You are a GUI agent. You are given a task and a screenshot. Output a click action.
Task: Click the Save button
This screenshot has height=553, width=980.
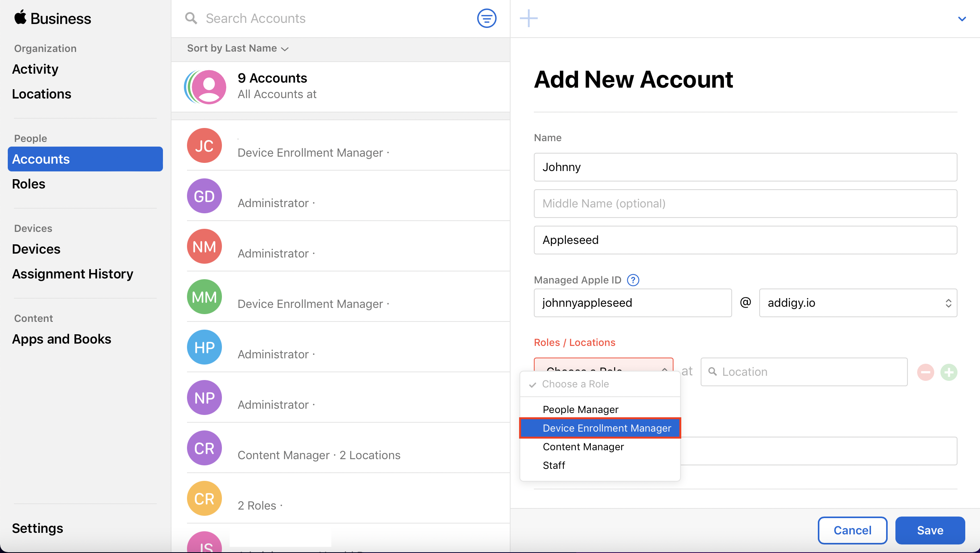(930, 530)
